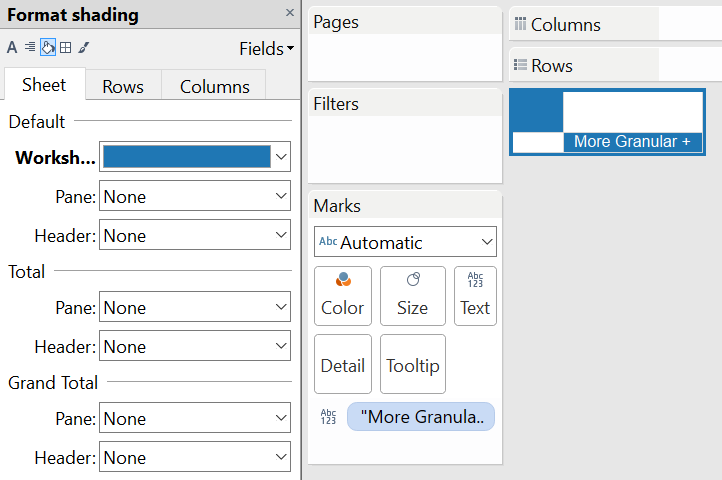Click the Color card on Marks
Screen dimensions: 722x480
[x=342, y=296]
